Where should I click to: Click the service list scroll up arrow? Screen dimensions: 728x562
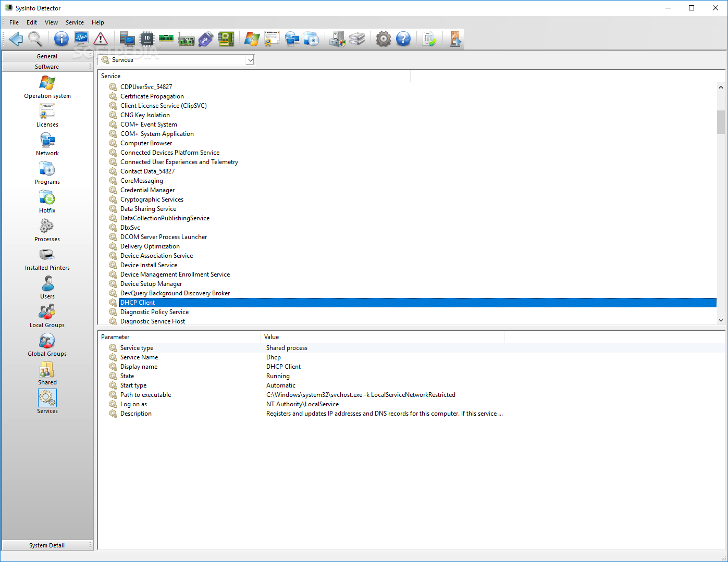point(721,87)
